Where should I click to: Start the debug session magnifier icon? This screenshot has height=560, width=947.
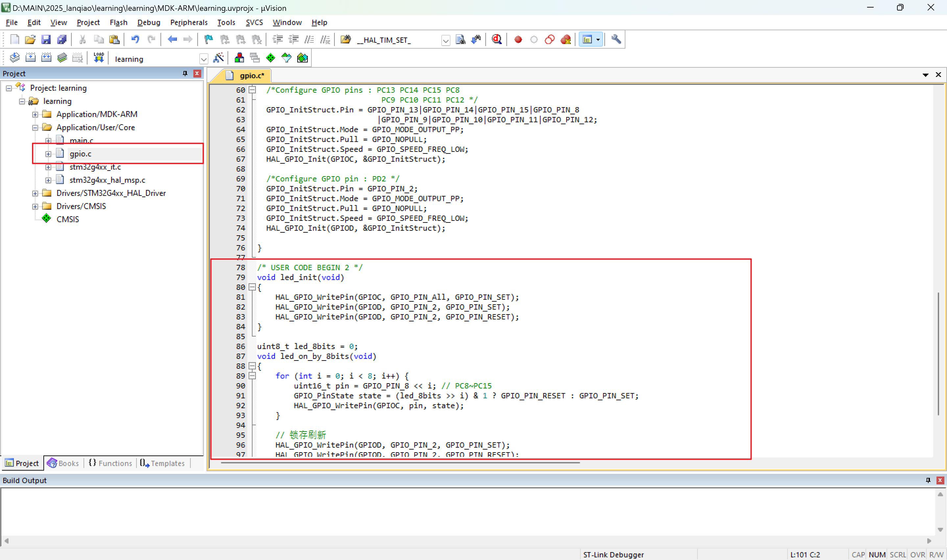(497, 39)
